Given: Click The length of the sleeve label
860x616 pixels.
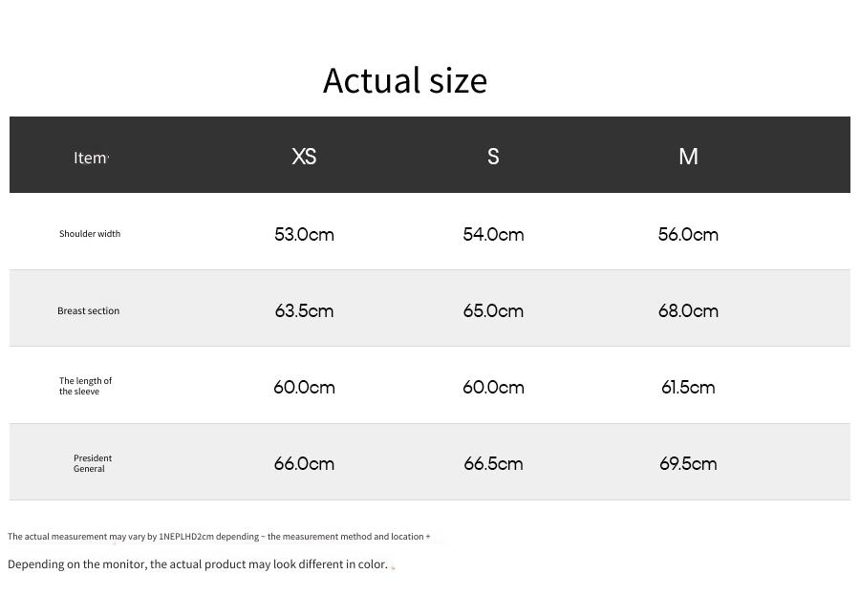Looking at the screenshot, I should 86,386.
